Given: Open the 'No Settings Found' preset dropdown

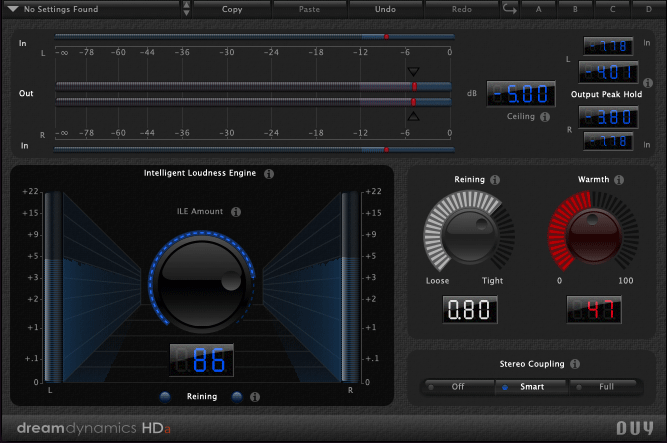Looking at the screenshot, I should click(92, 9).
